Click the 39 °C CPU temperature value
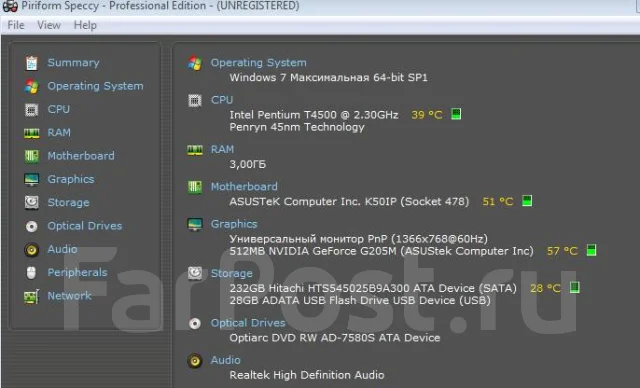Viewport: 640px width, 388px height. (x=427, y=115)
